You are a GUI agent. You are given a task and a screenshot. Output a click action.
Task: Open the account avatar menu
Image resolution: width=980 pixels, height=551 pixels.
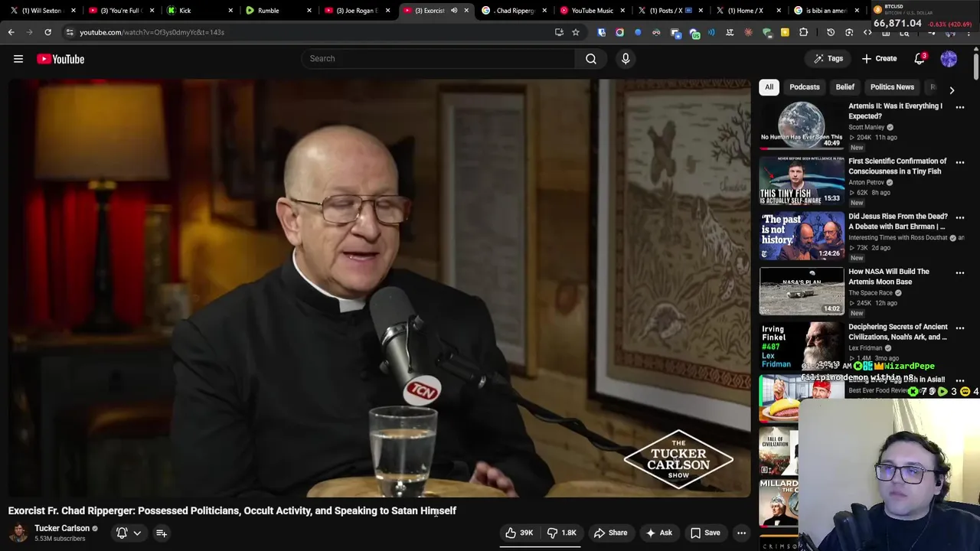(949, 58)
